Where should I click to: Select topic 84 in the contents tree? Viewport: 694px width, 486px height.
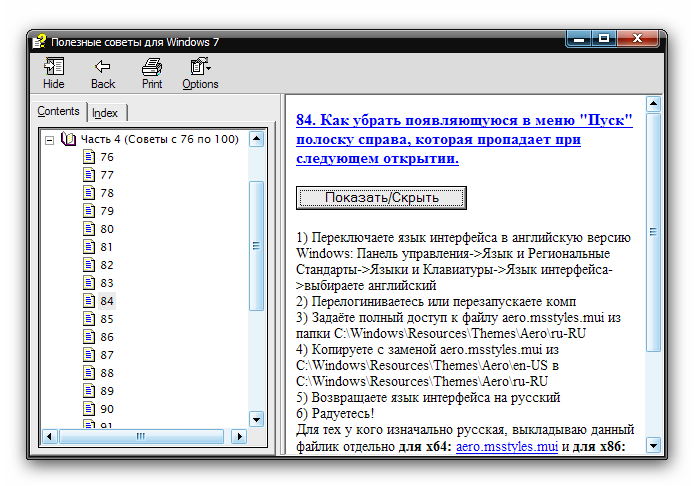(107, 301)
